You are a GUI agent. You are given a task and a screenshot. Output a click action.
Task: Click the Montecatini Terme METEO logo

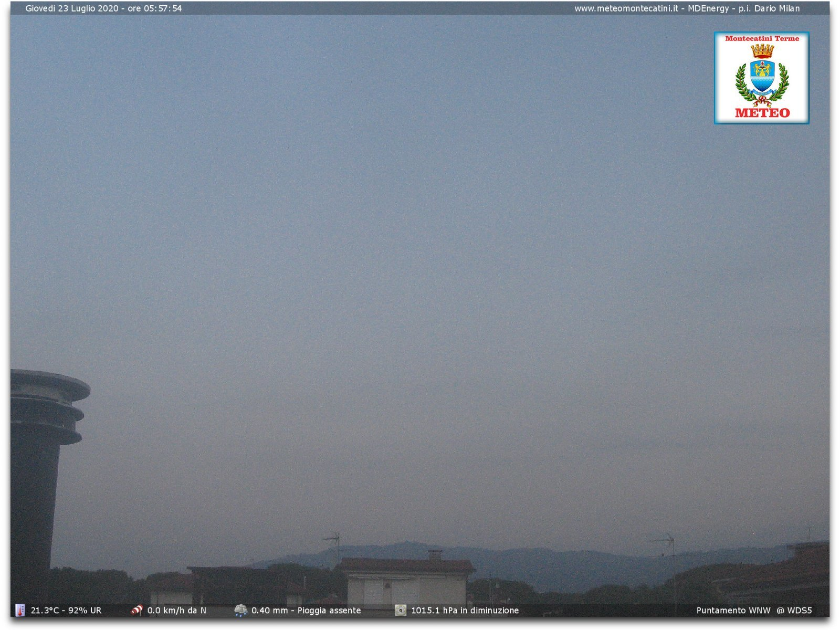pyautogui.click(x=761, y=78)
